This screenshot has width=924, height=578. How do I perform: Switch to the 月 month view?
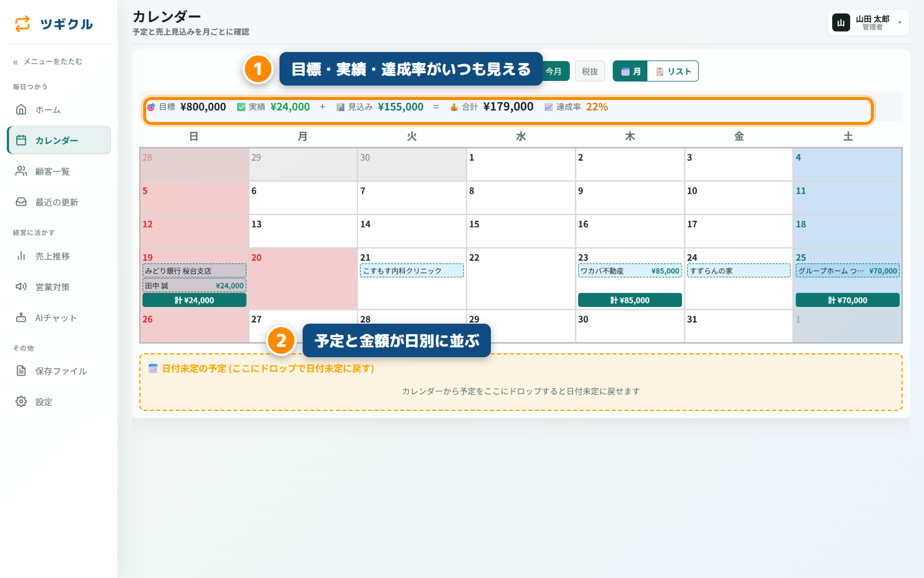coord(631,71)
